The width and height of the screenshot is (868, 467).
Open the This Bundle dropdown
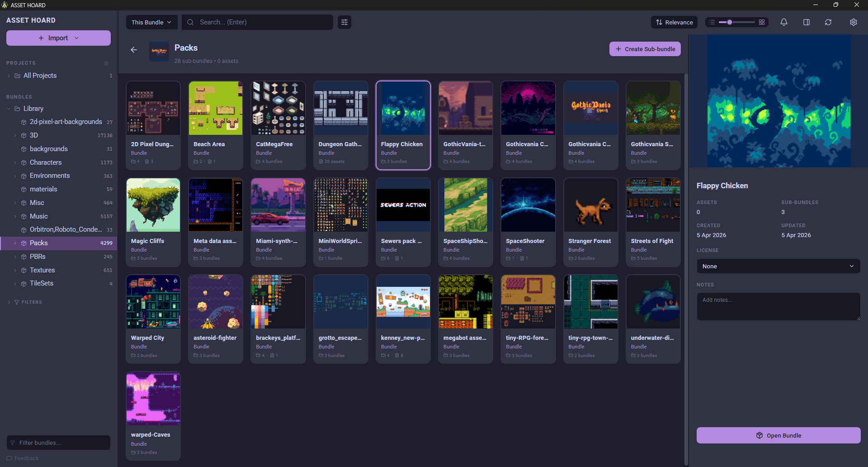[x=151, y=22]
